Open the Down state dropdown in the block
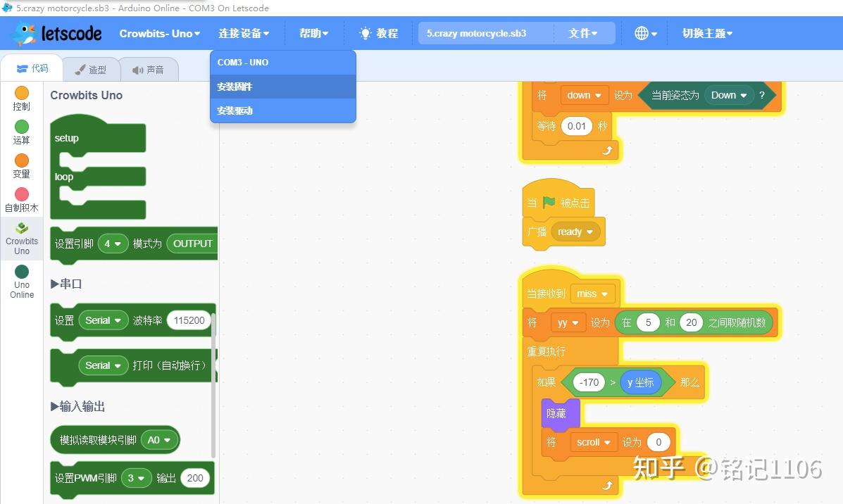The height and width of the screenshot is (504, 843). pos(729,95)
